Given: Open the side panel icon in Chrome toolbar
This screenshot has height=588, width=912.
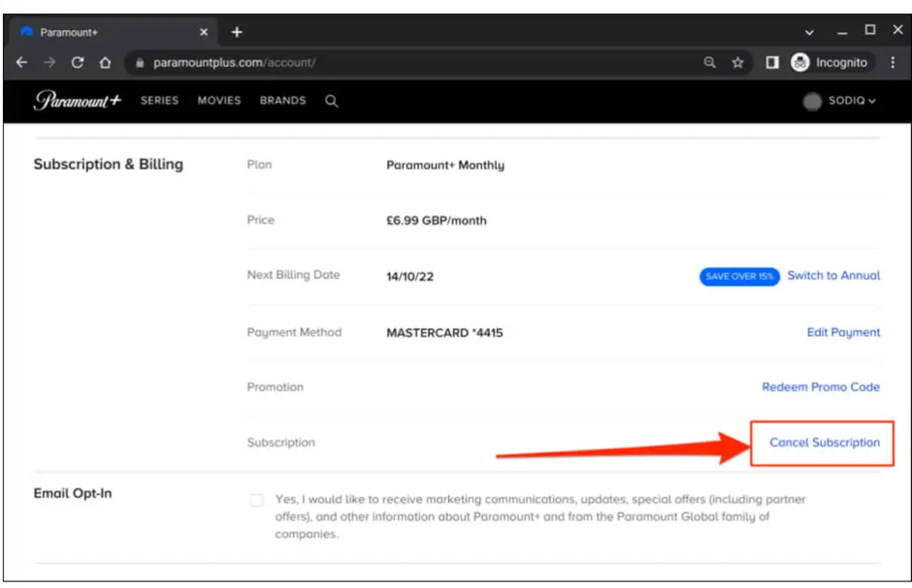Looking at the screenshot, I should [772, 62].
